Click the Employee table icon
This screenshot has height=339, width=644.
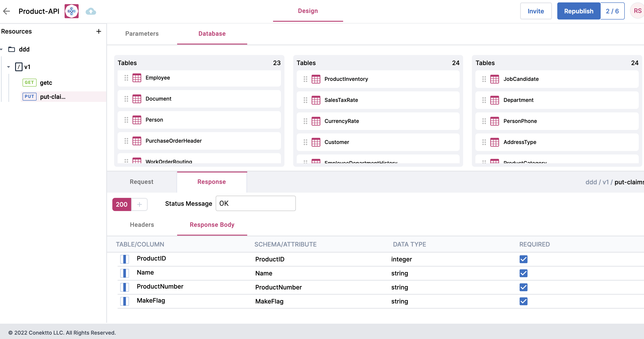coord(137,78)
